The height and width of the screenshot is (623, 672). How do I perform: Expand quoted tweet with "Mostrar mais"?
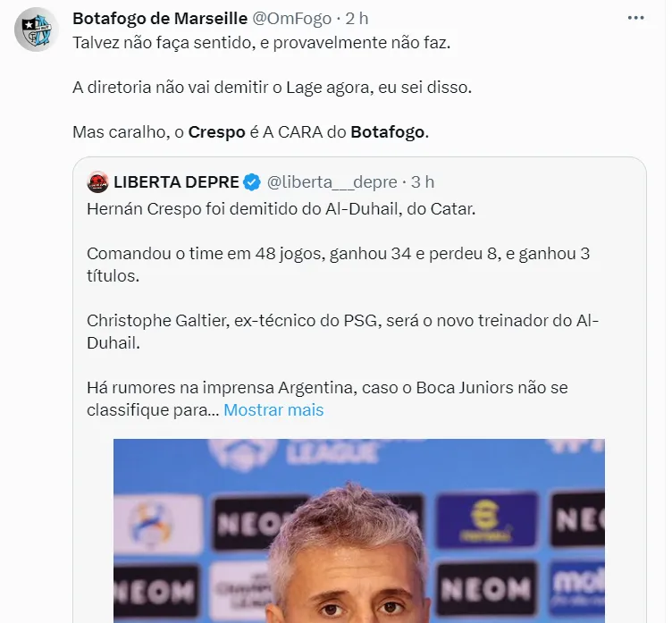273,410
